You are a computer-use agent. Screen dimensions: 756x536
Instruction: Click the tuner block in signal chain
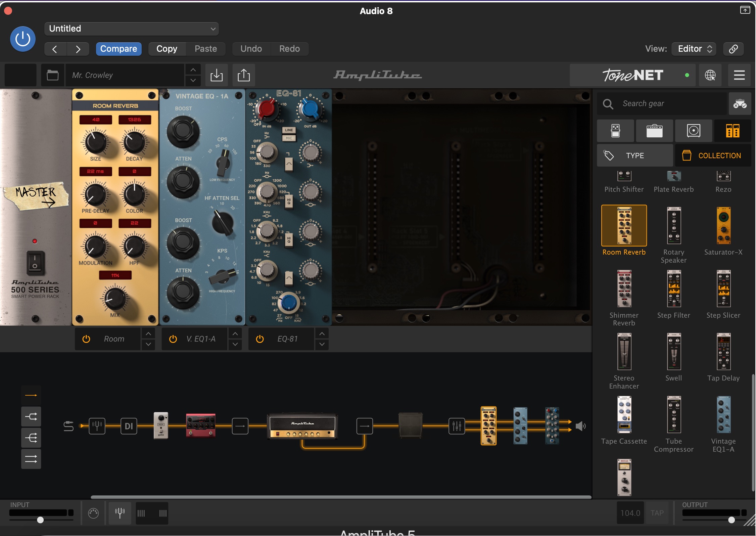coord(97,426)
